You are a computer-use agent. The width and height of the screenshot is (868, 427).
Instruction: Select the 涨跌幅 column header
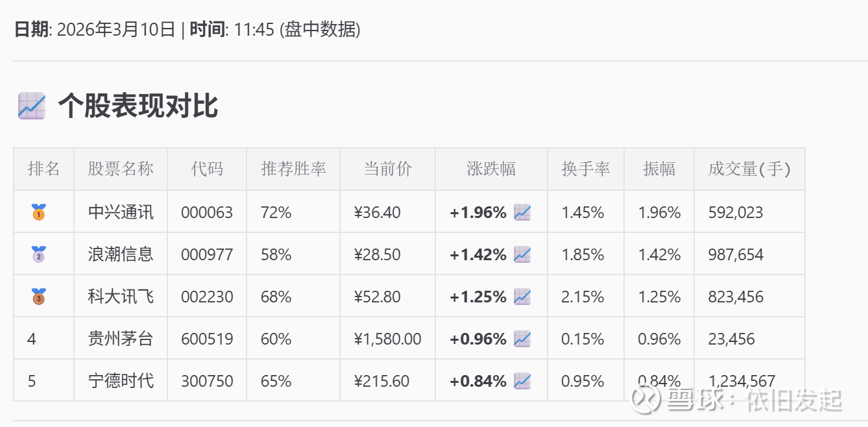pos(491,169)
